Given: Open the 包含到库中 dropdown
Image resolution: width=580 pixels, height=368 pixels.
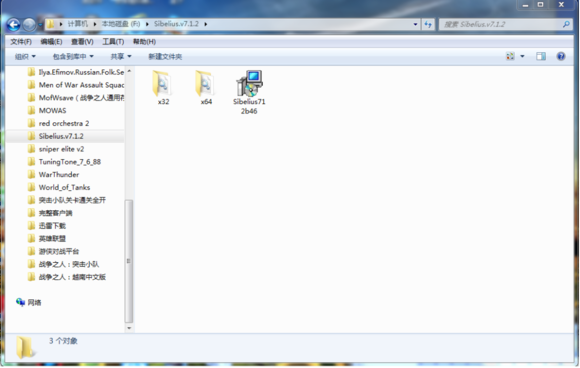Looking at the screenshot, I should click(x=73, y=57).
